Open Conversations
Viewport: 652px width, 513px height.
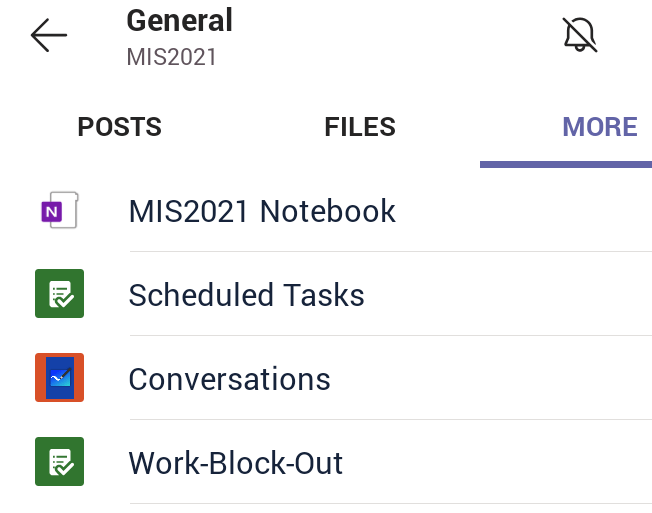coord(229,379)
